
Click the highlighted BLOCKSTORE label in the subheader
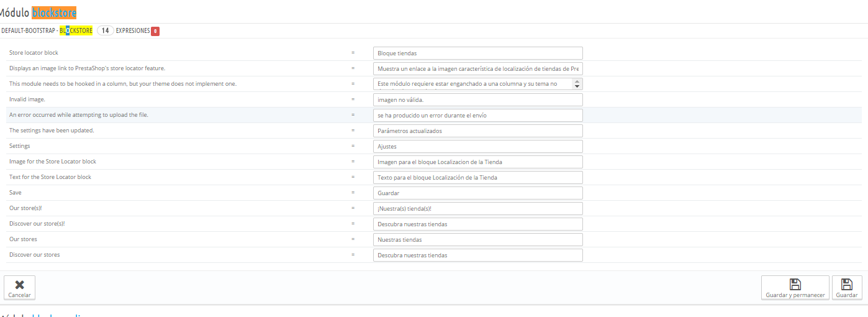80,30
